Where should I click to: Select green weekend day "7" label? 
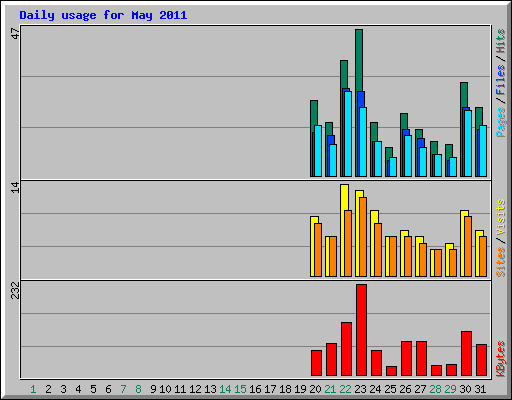pyautogui.click(x=123, y=389)
